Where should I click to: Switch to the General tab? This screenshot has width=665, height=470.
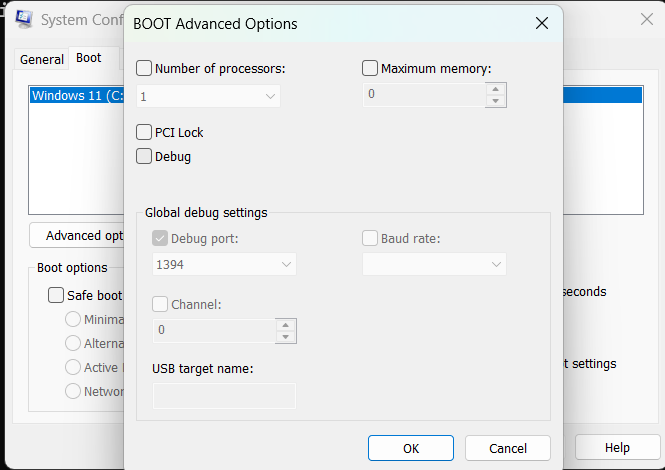pyautogui.click(x=42, y=59)
